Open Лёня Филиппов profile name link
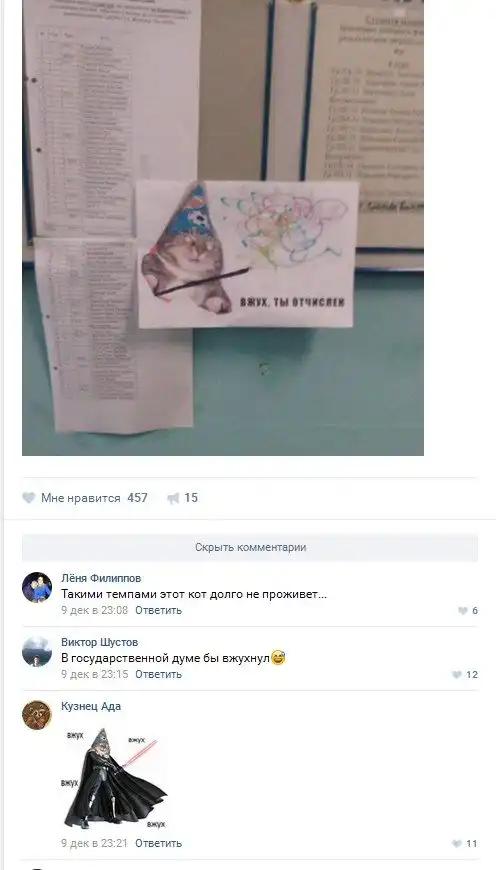Viewport: 496px width, 870px height. pyautogui.click(x=101, y=578)
